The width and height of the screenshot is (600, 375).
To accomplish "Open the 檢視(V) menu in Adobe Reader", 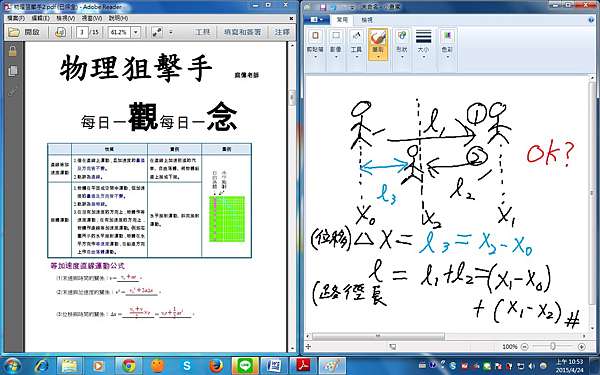I will coord(65,18).
